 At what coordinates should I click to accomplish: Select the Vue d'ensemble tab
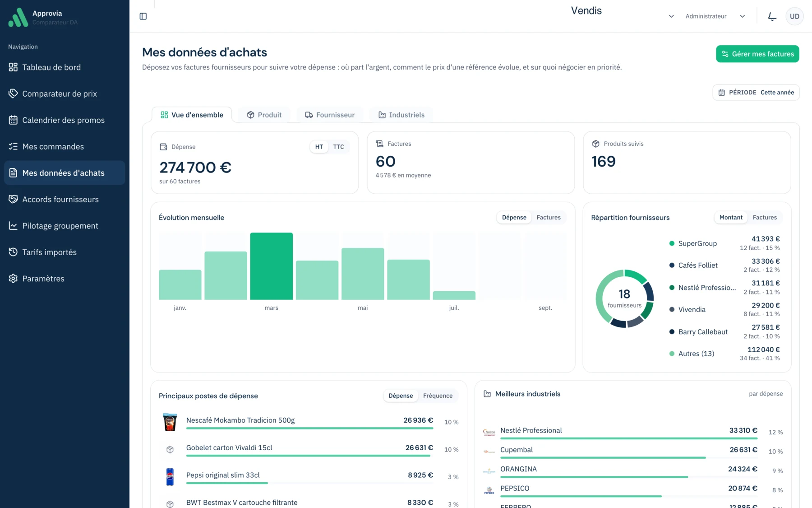(x=192, y=115)
